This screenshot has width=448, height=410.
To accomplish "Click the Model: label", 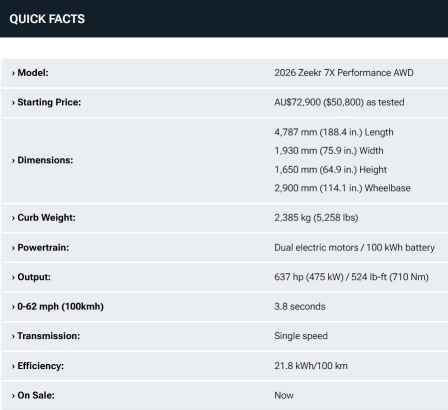I will [x=33, y=73].
